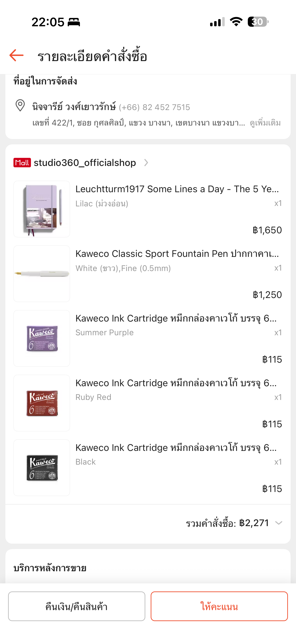Image resolution: width=296 pixels, height=644 pixels.
Task: Check the battery indicator in status bar
Action: point(258,22)
